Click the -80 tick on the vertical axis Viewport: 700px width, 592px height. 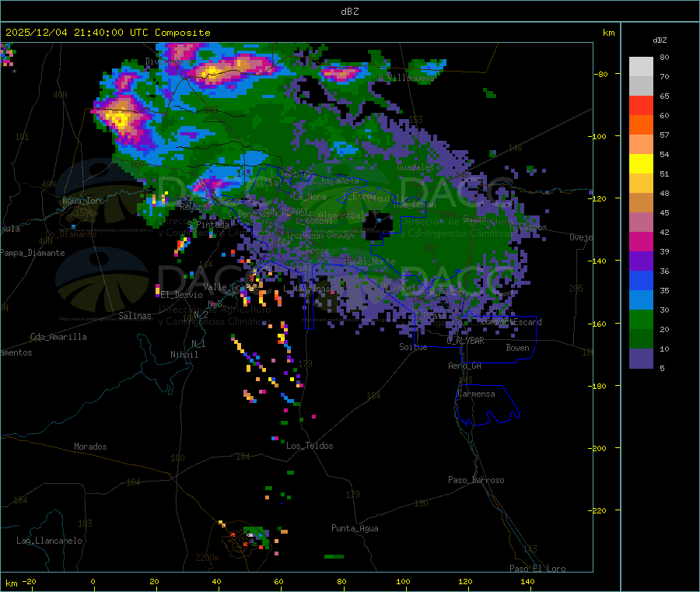tap(601, 74)
